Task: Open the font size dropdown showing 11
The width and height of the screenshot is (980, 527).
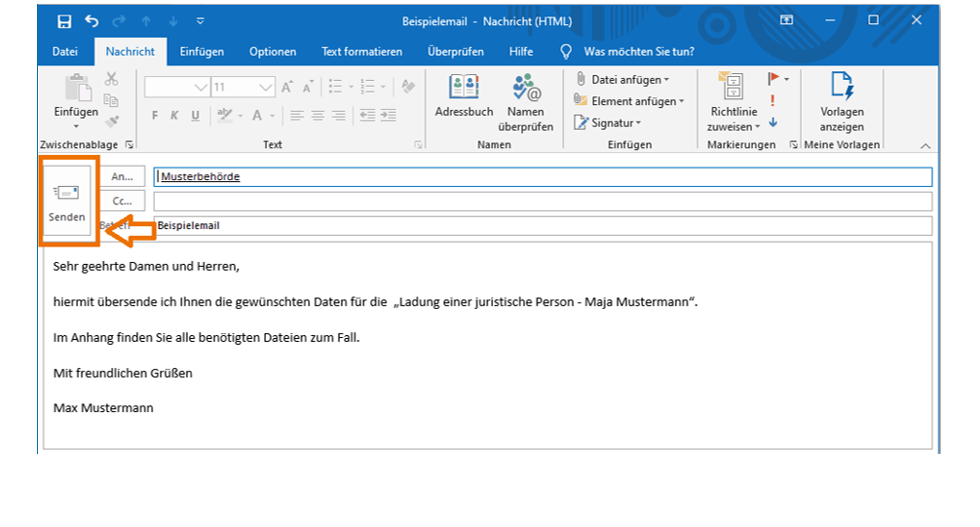Action: (267, 87)
